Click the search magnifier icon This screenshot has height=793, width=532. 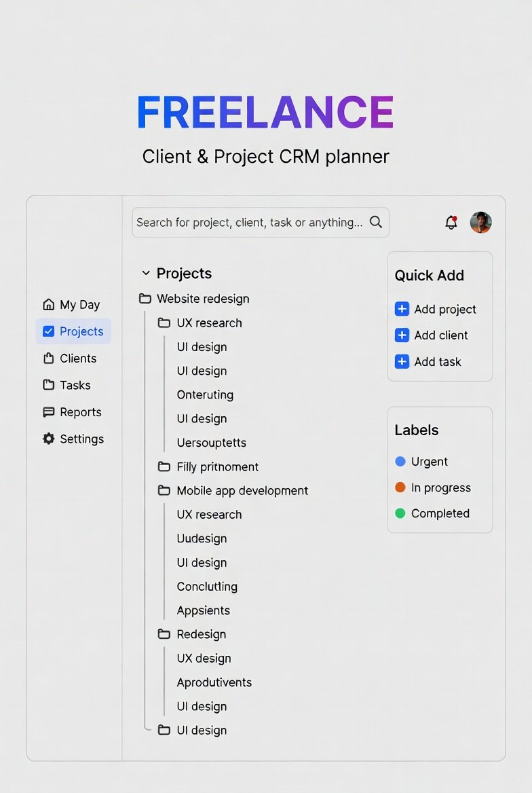coord(376,222)
